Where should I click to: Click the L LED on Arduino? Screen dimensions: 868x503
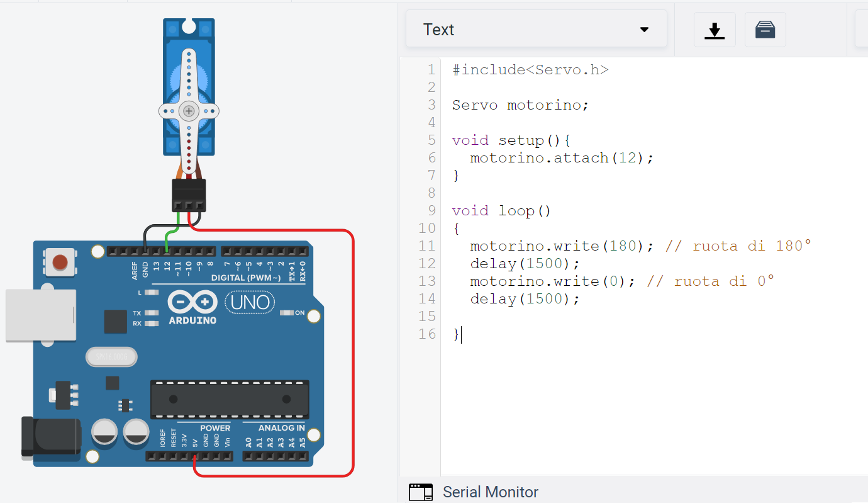pos(150,293)
